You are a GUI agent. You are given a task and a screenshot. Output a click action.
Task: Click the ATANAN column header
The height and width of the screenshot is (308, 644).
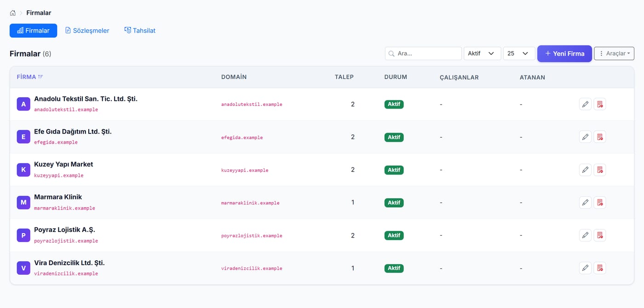click(532, 77)
